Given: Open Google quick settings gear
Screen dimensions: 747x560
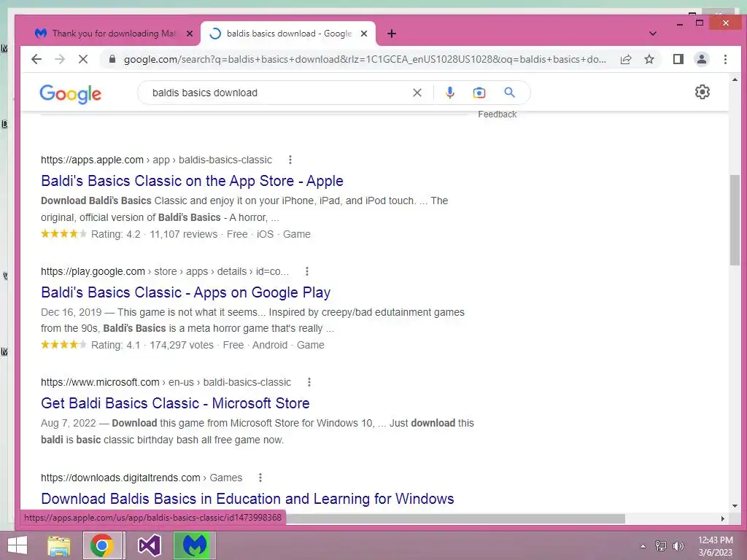Looking at the screenshot, I should tap(703, 92).
